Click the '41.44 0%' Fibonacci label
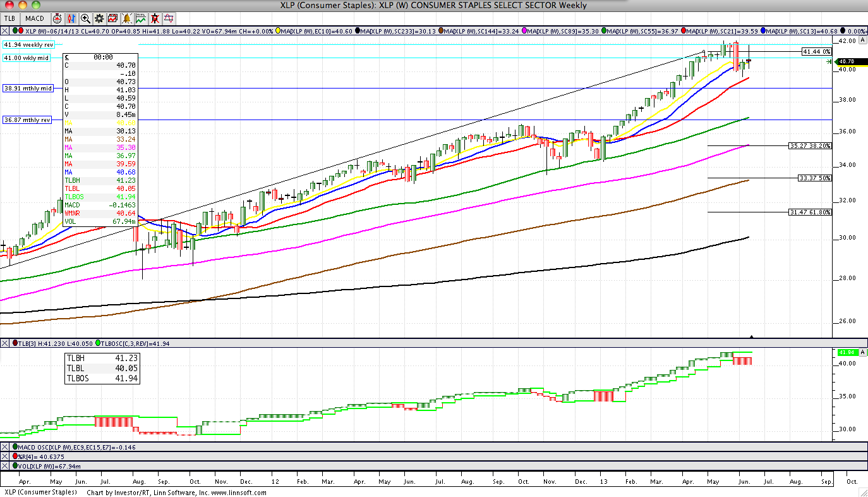868x497 pixels. coord(817,51)
